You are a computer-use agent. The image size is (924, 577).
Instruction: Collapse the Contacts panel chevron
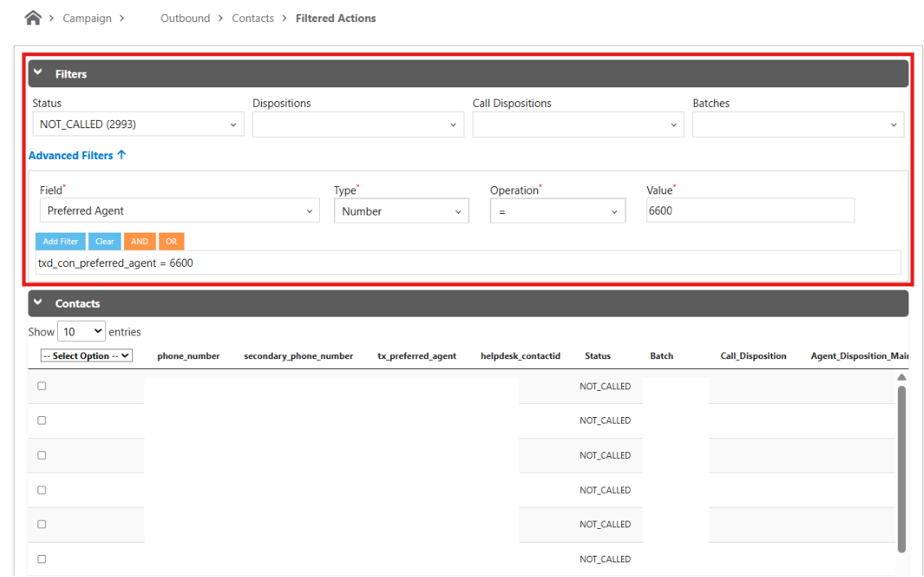click(x=38, y=302)
